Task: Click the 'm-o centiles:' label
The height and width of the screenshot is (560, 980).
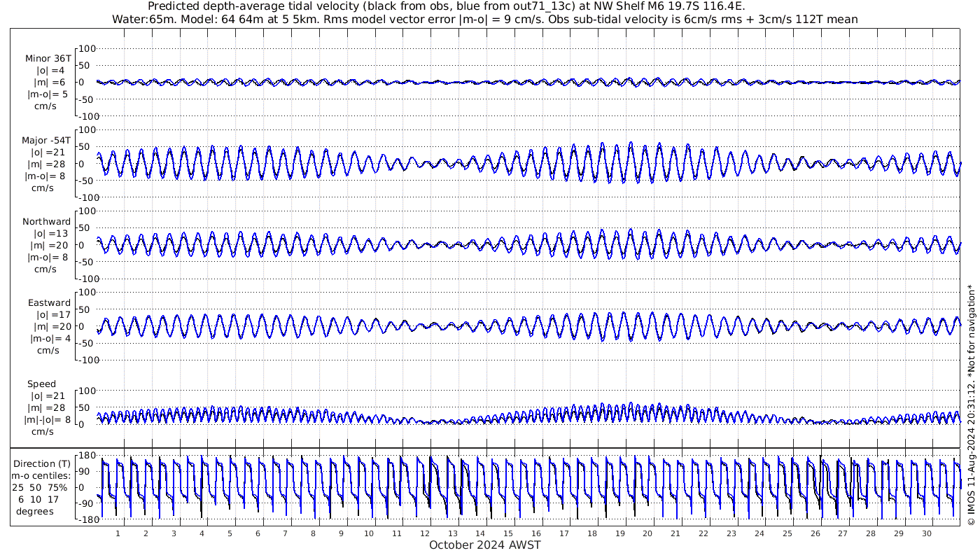Action: 42,475
